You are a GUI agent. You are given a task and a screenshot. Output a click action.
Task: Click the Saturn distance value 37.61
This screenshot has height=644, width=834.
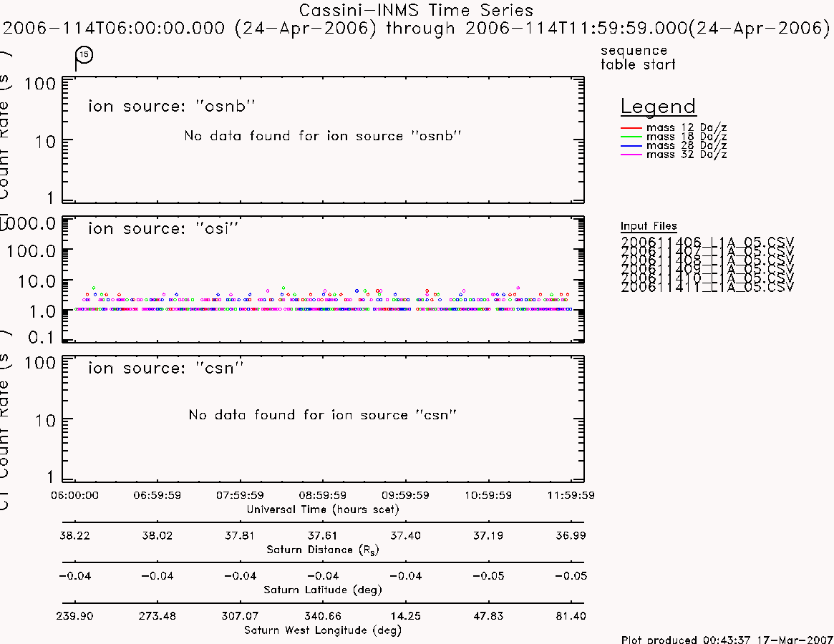click(322, 535)
